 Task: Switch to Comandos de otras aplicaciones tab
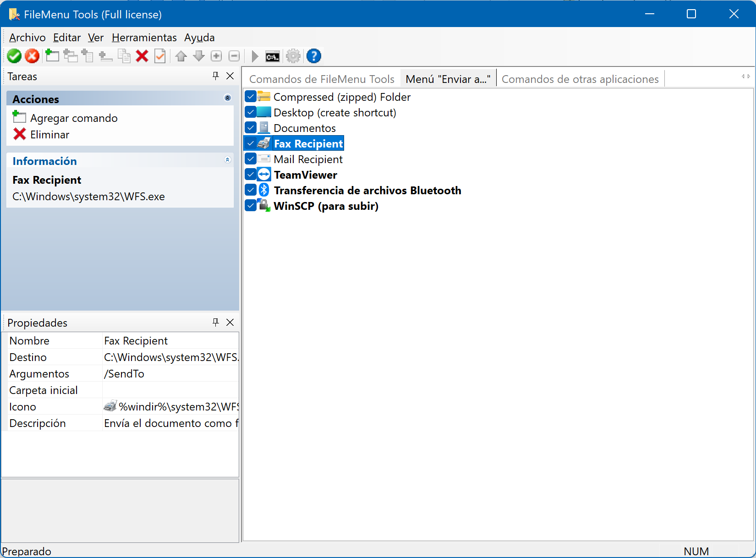(x=580, y=79)
